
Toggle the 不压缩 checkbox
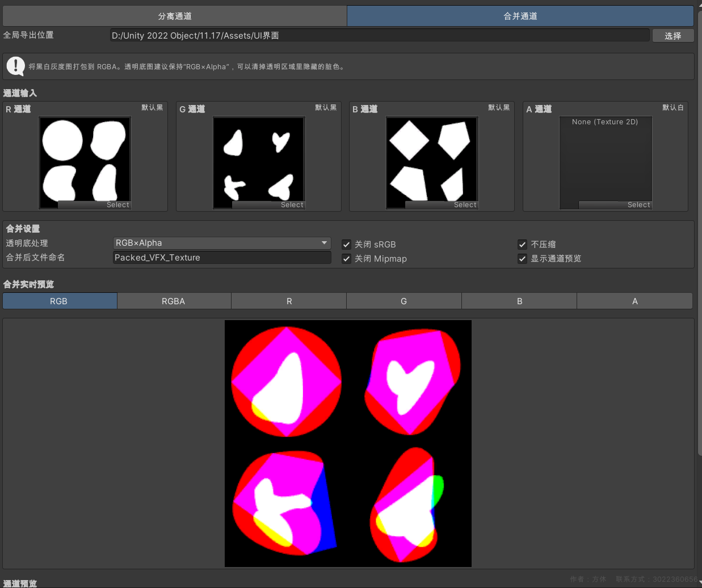pyautogui.click(x=523, y=245)
